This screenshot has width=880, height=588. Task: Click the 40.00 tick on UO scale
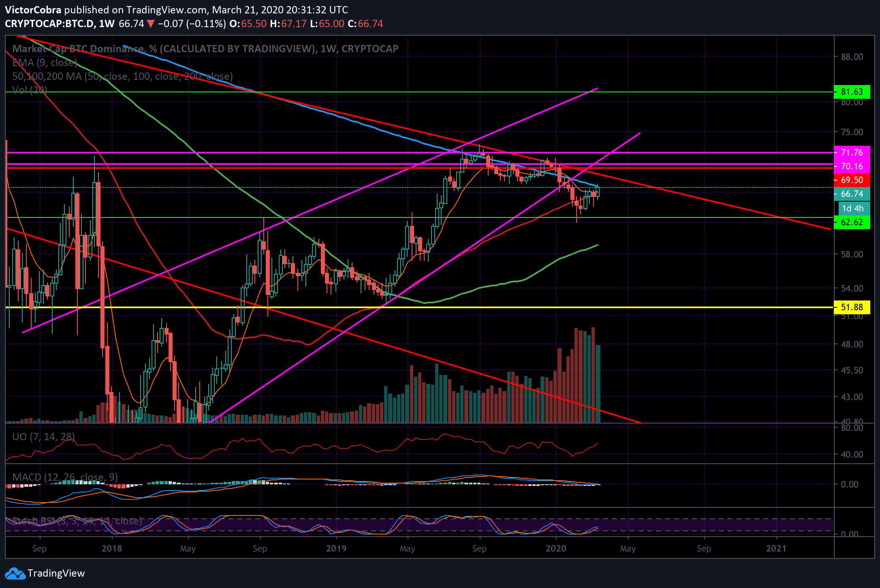(852, 454)
